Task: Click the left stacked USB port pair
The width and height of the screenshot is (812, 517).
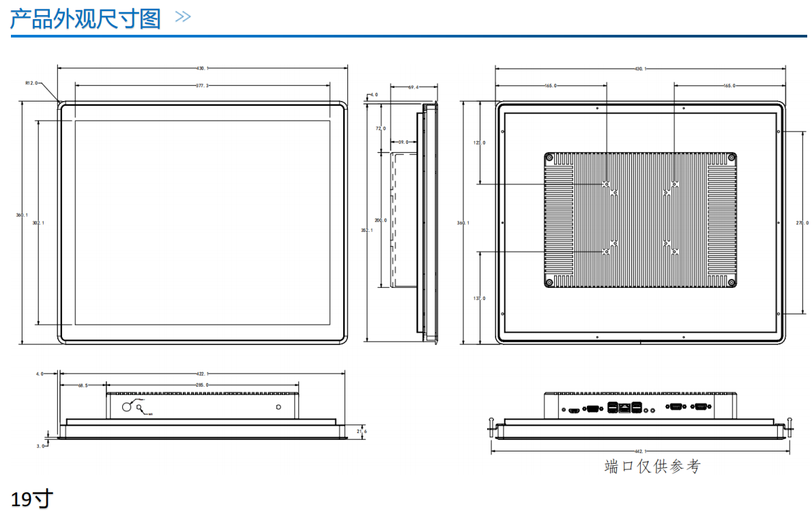Action: point(611,409)
